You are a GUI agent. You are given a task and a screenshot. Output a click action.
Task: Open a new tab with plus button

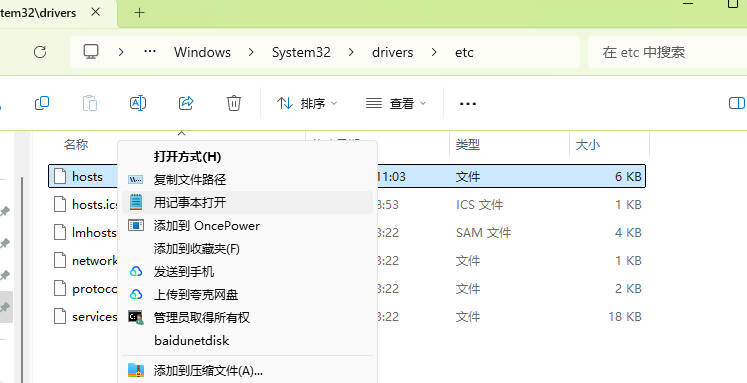tap(139, 13)
